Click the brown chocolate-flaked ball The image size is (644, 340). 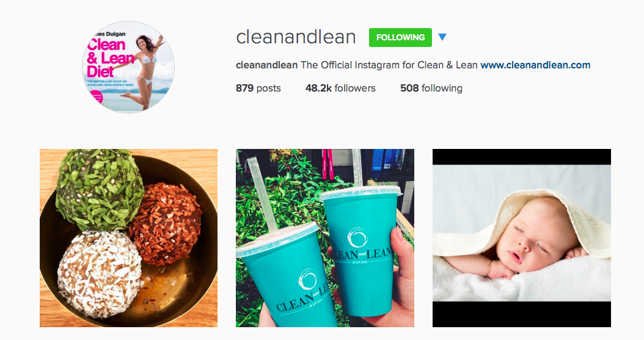[x=166, y=223]
